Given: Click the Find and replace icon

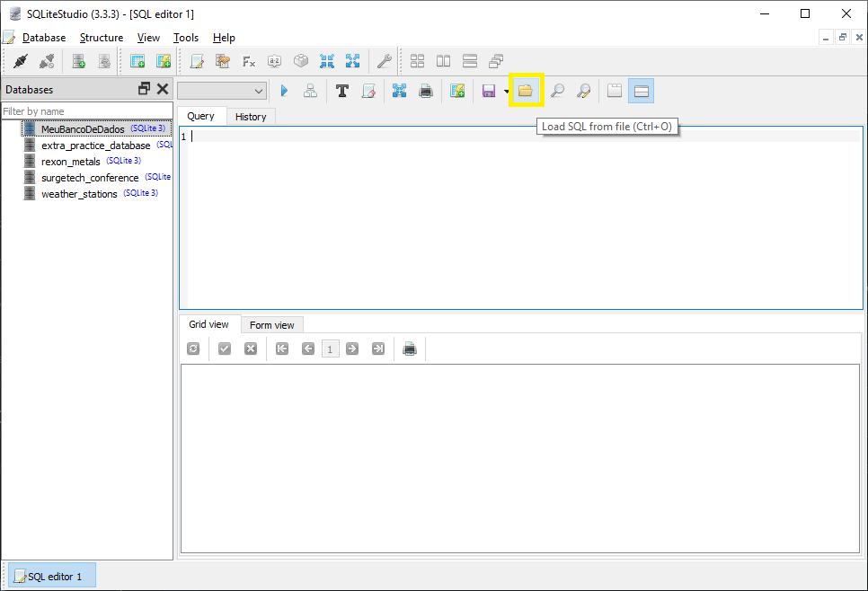Looking at the screenshot, I should click(x=583, y=91).
